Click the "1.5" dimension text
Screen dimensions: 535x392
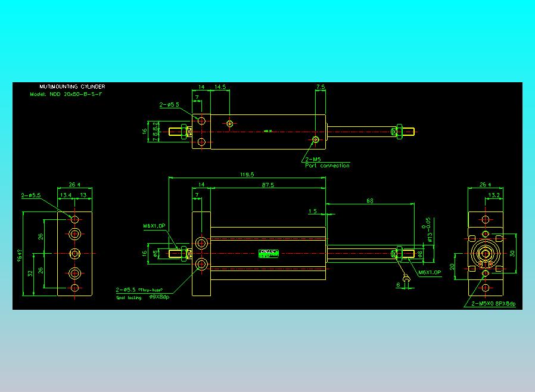click(313, 211)
